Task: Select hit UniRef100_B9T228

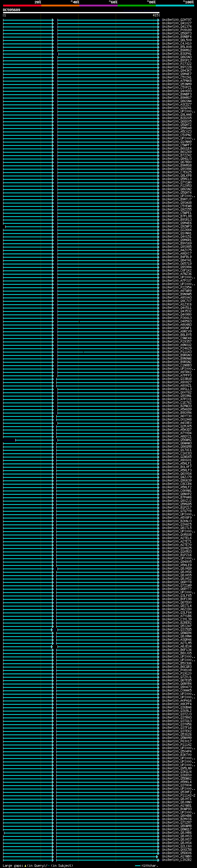Action: (x=176, y=67)
